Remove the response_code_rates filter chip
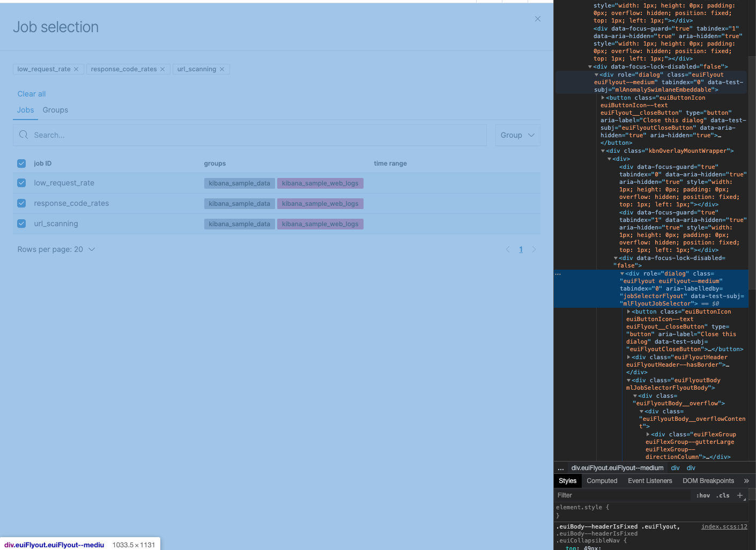Screen dimensions: 756x550 [x=163, y=69]
